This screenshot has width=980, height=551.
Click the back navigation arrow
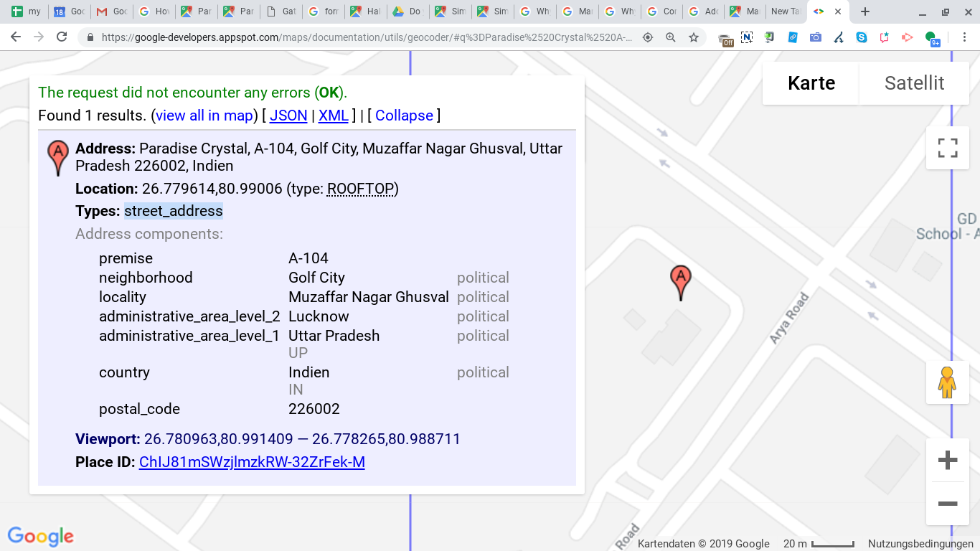15,37
